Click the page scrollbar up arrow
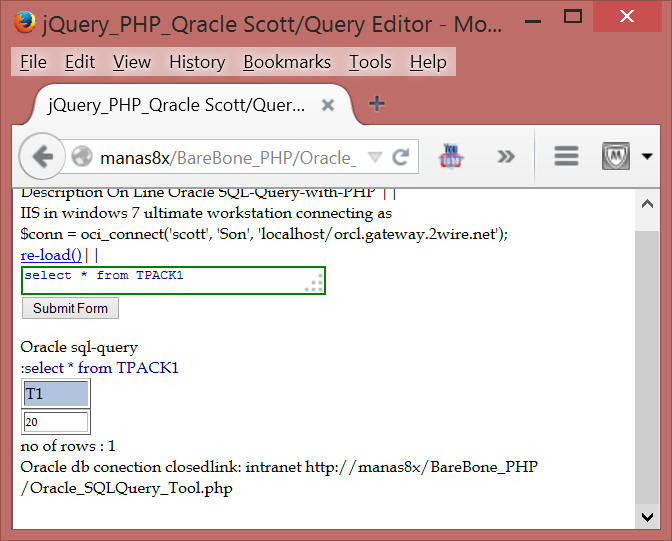 tap(647, 204)
